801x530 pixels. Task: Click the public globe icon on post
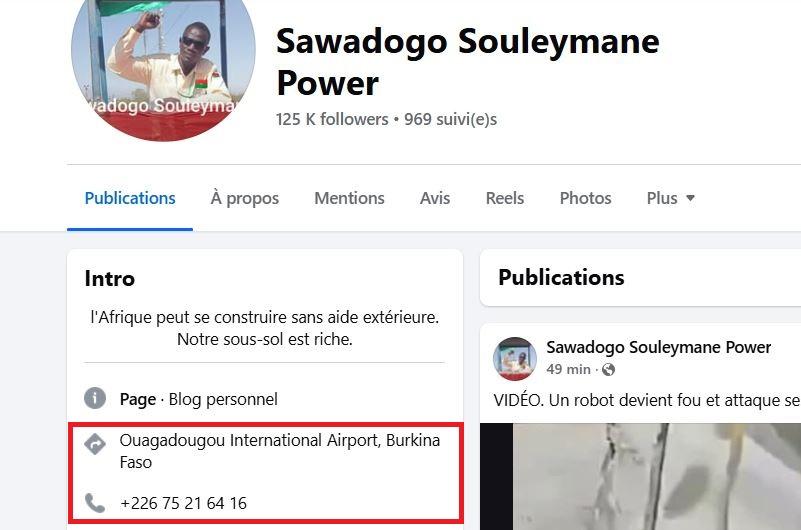click(x=608, y=369)
